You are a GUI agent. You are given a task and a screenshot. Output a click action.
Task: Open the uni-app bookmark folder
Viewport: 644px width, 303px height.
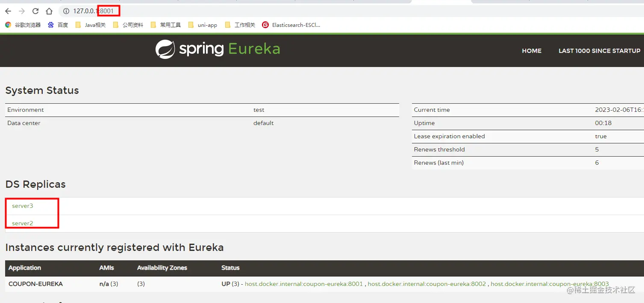203,25
